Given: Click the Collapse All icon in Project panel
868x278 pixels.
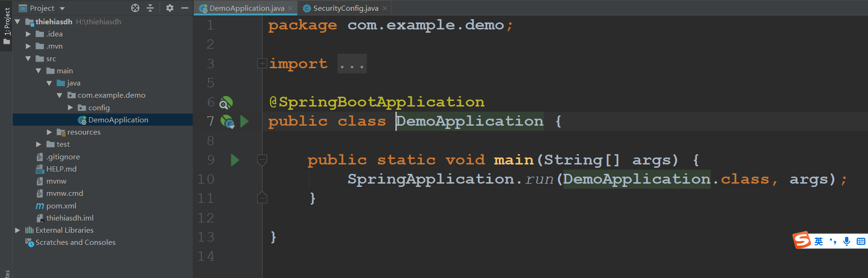Looking at the screenshot, I should 150,8.
